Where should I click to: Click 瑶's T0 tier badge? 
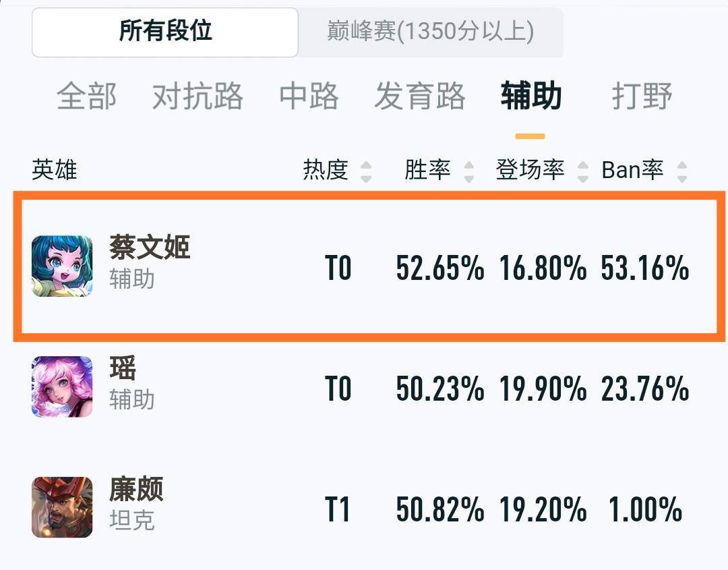[340, 387]
